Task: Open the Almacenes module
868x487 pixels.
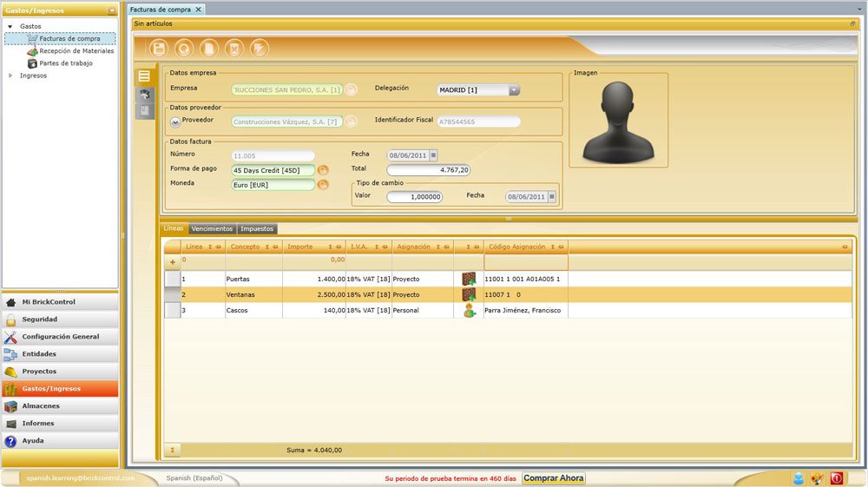Action: pos(60,405)
